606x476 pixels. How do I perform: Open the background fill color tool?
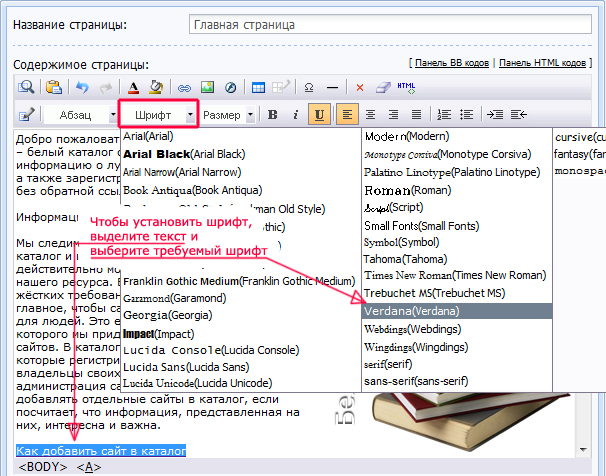156,87
